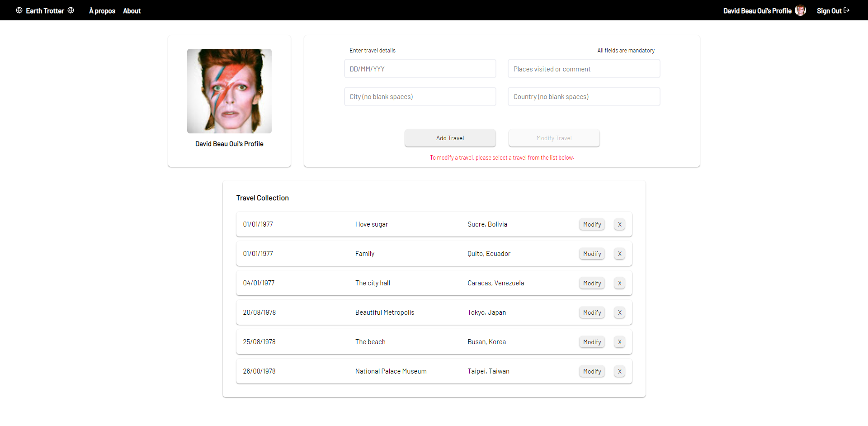This screenshot has width=868, height=426.
Task: Delete the Taipei, Taiwan travel entry
Action: click(619, 371)
